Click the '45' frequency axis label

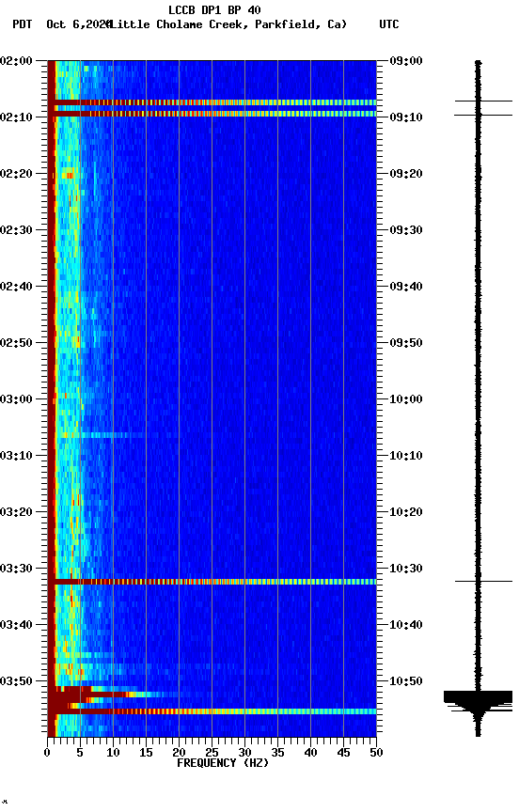[x=343, y=753]
